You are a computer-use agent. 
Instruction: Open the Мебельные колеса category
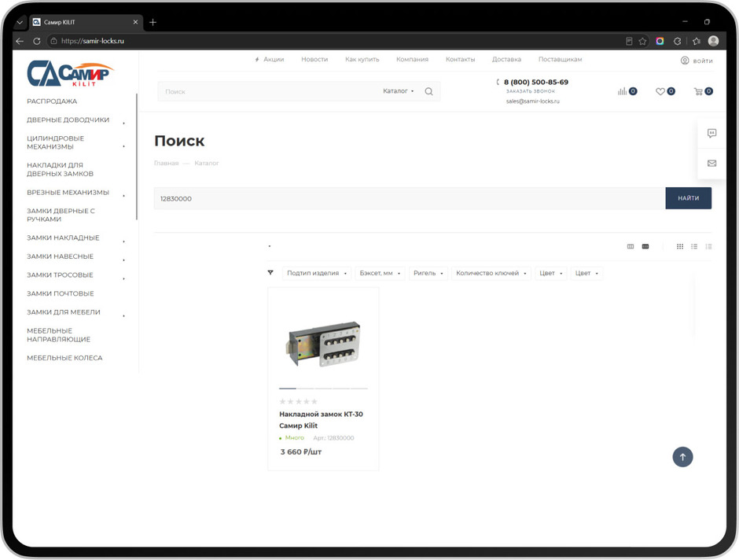[x=64, y=358]
